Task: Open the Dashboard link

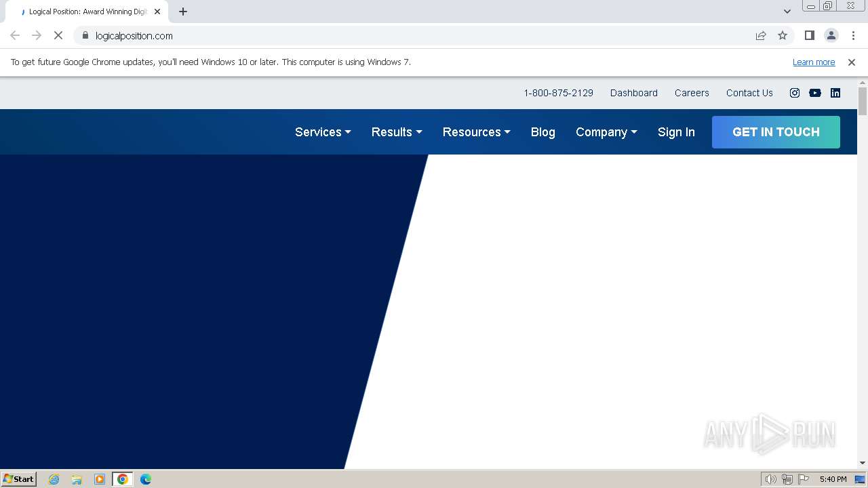Action: coord(634,93)
